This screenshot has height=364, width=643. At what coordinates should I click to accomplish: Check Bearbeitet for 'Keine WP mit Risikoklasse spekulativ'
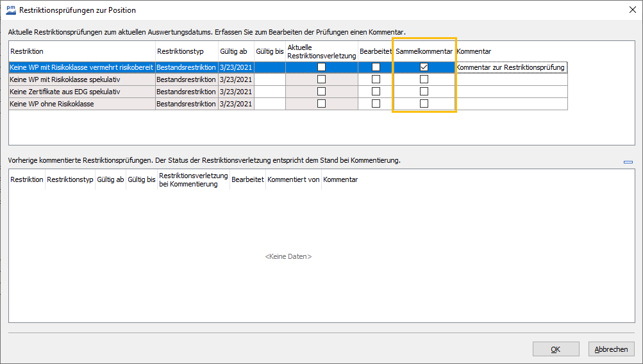(x=376, y=79)
